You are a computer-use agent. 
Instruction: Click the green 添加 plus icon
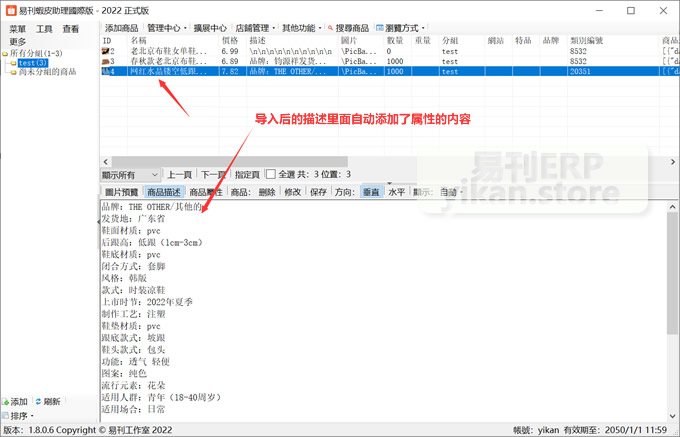click(6, 402)
